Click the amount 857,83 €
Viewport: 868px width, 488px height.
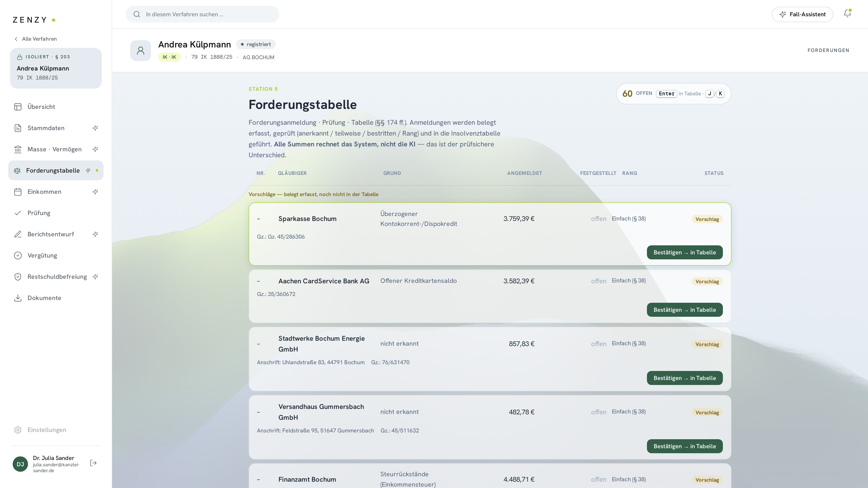click(521, 344)
